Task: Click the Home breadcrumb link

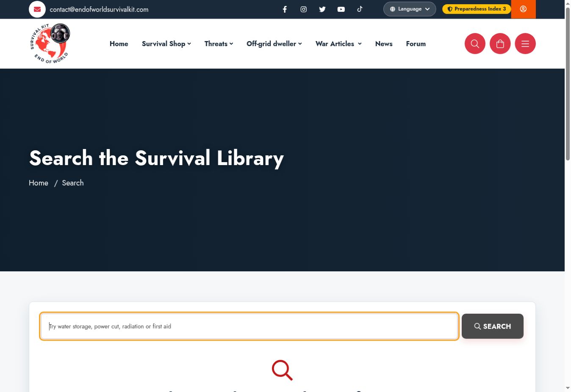Action: point(39,183)
